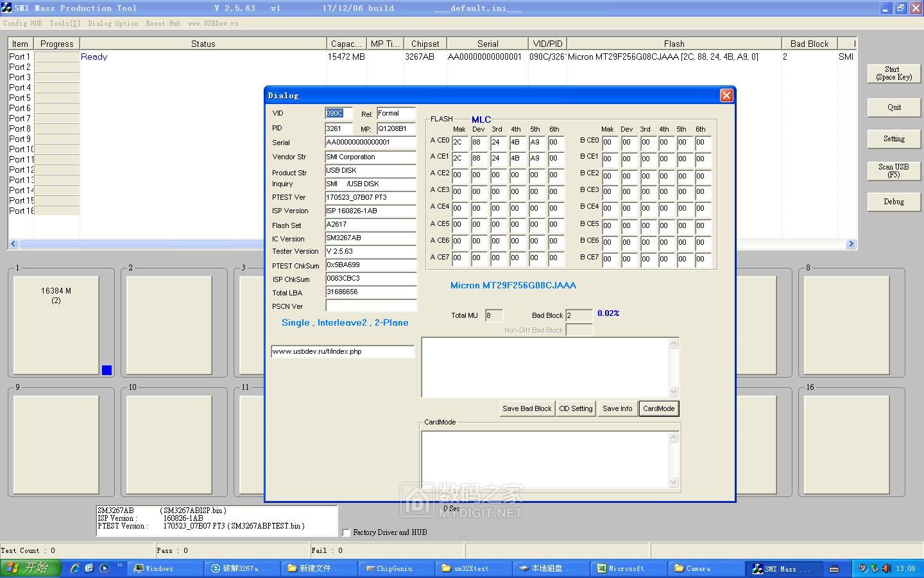This screenshot has height=578, width=924.
Task: Open the Dialog Option menu
Action: pos(113,23)
